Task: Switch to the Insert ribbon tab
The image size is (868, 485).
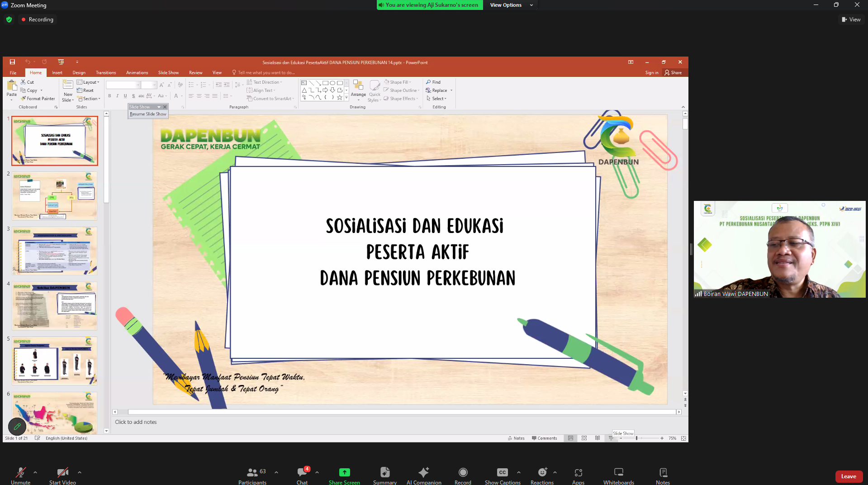Action: point(57,72)
